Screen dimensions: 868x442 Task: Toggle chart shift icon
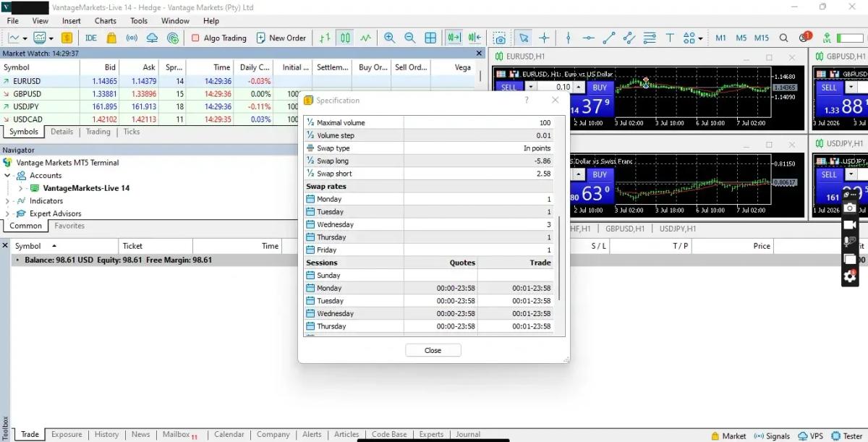coord(475,38)
